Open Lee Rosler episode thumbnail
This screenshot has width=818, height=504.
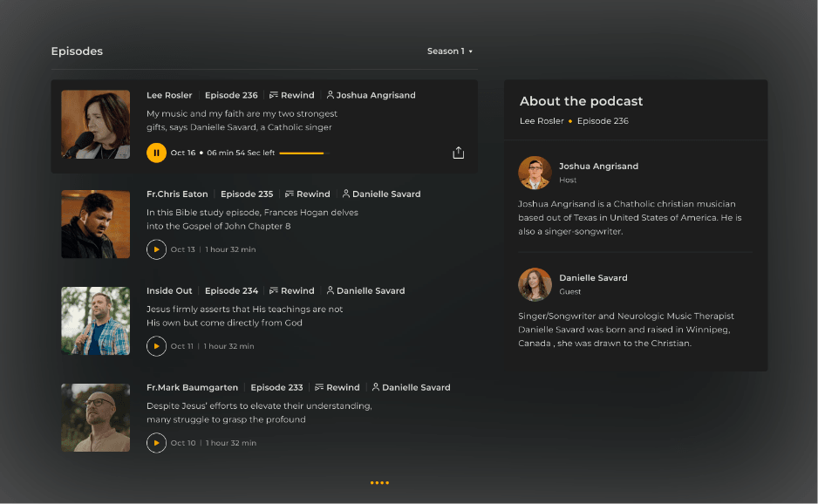point(95,124)
